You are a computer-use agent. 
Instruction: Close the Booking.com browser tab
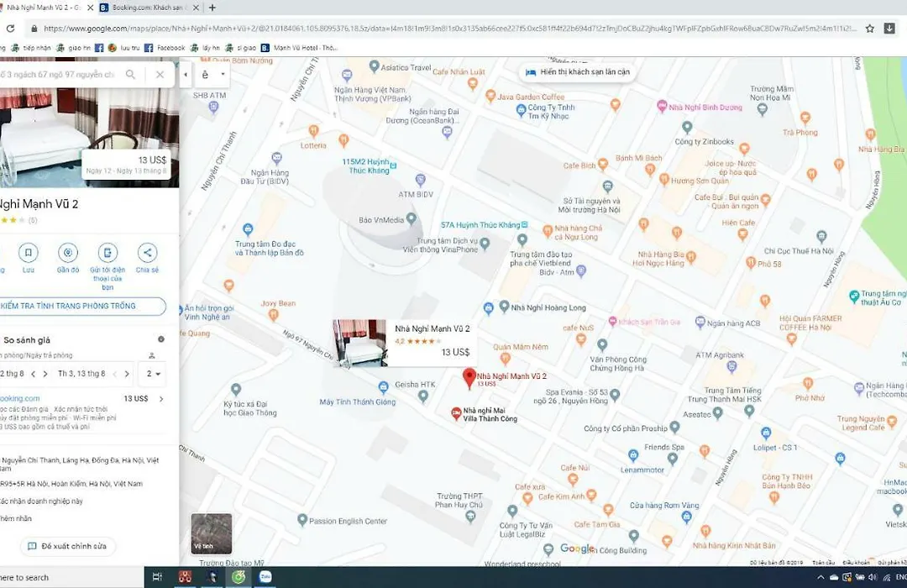pos(196,8)
